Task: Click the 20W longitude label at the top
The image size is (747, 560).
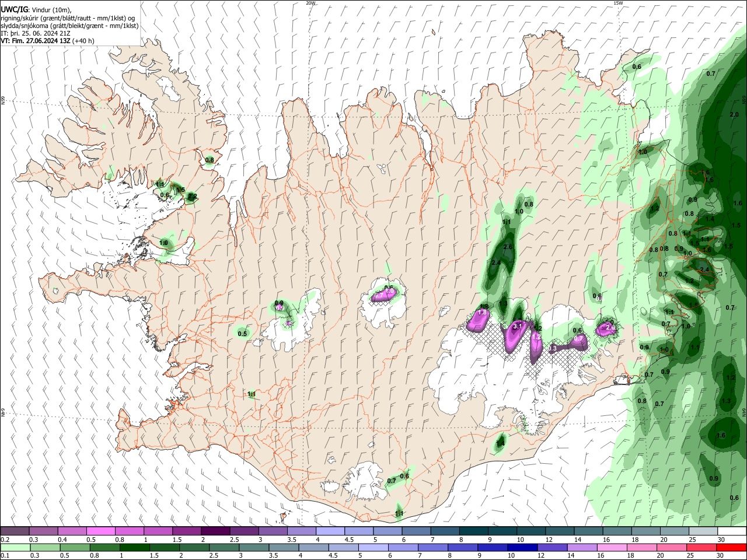Action: (x=310, y=3)
